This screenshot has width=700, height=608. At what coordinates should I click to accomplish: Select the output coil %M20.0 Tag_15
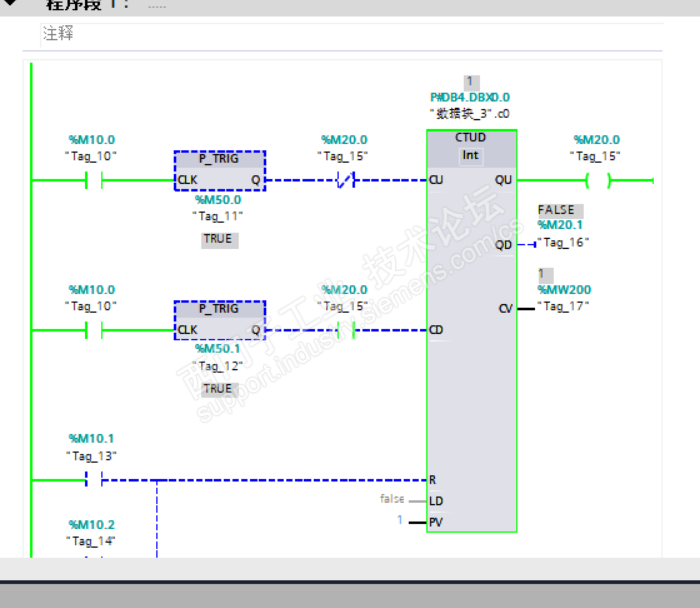tap(598, 181)
